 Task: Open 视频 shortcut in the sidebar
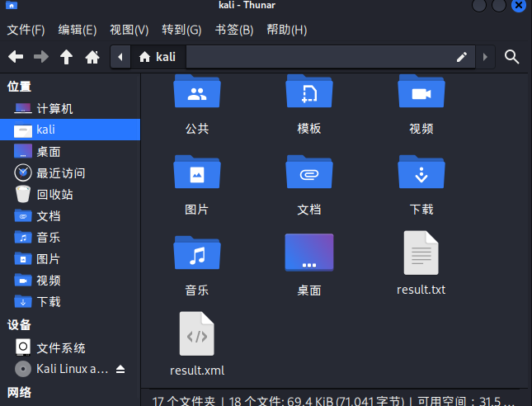(70, 280)
